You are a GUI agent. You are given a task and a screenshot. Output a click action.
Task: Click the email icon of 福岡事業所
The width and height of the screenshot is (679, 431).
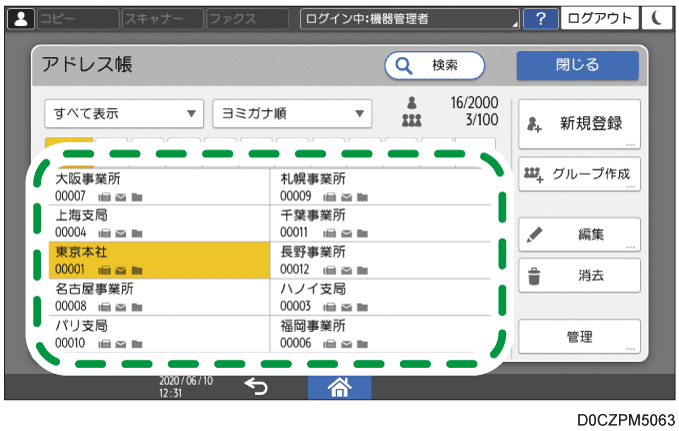346,344
